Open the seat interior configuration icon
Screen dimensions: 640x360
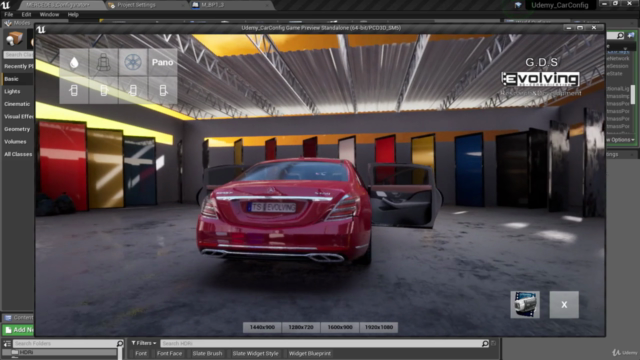tap(103, 62)
